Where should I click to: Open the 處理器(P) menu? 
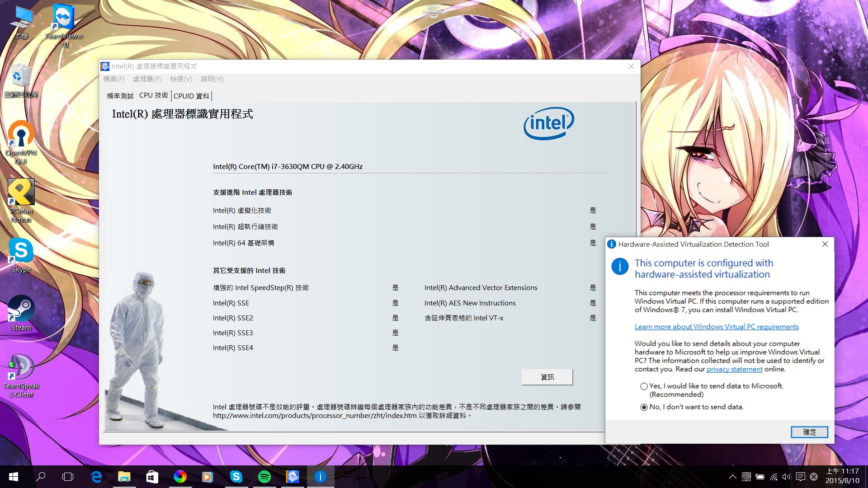[147, 79]
